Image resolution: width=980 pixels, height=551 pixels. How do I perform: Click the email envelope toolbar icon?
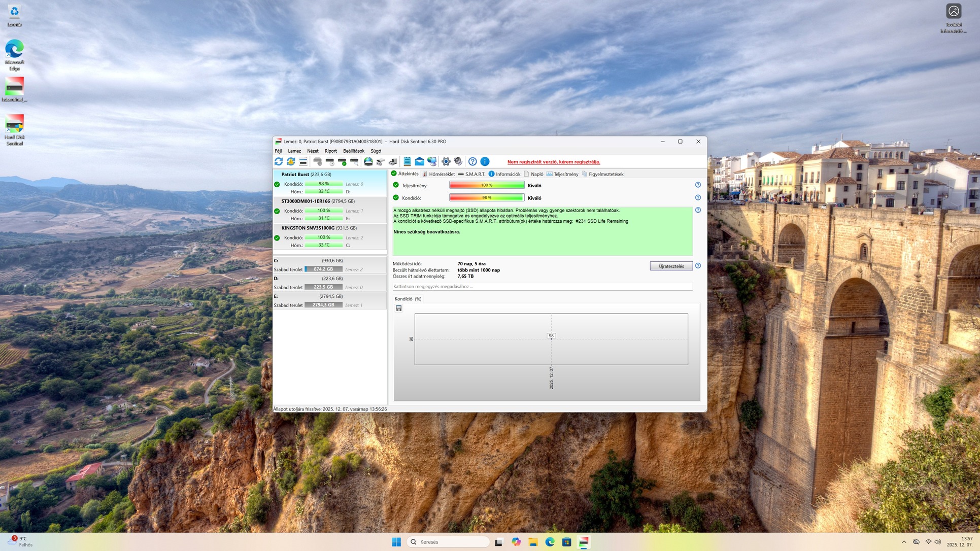pyautogui.click(x=419, y=161)
